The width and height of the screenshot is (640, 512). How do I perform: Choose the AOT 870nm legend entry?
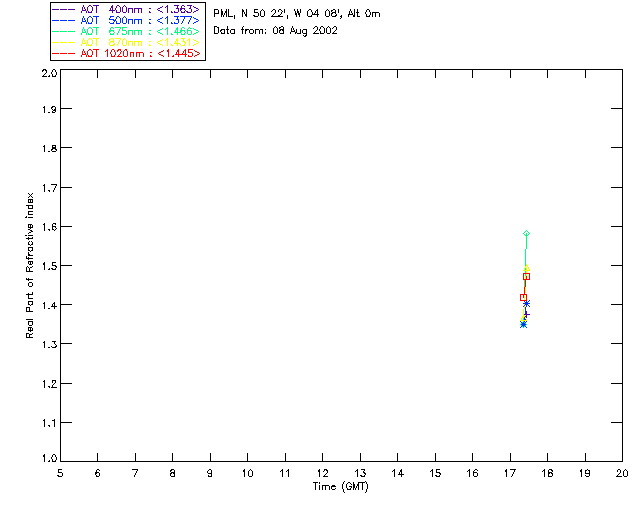point(126,42)
